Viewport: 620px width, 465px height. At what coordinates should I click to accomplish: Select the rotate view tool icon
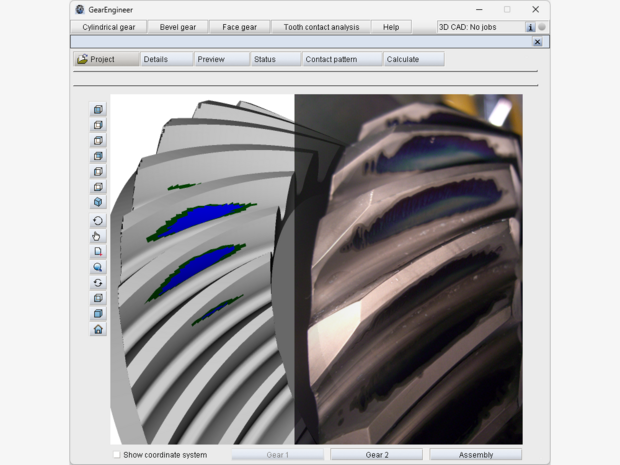tap(98, 221)
